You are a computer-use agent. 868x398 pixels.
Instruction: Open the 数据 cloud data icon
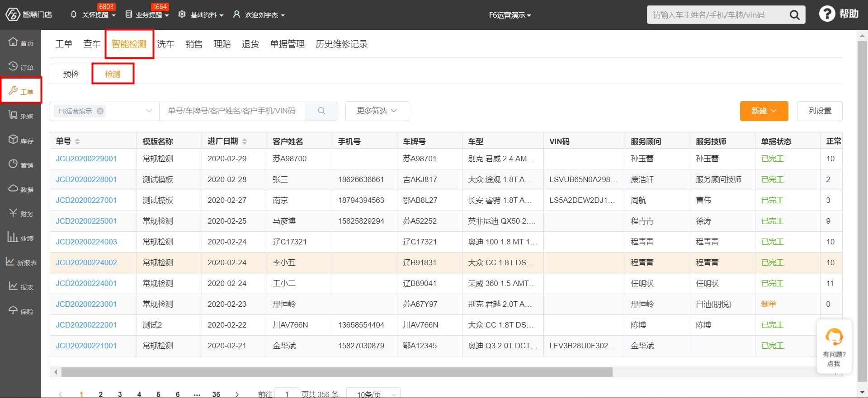(13, 188)
